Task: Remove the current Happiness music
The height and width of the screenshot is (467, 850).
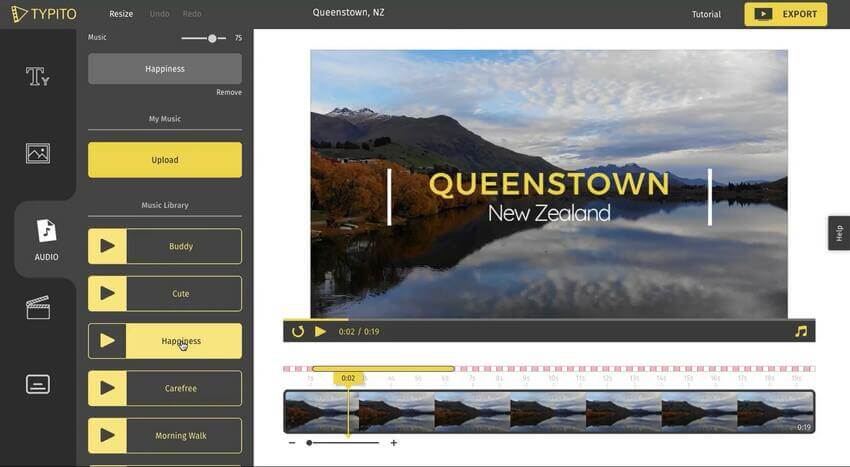Action: (229, 92)
